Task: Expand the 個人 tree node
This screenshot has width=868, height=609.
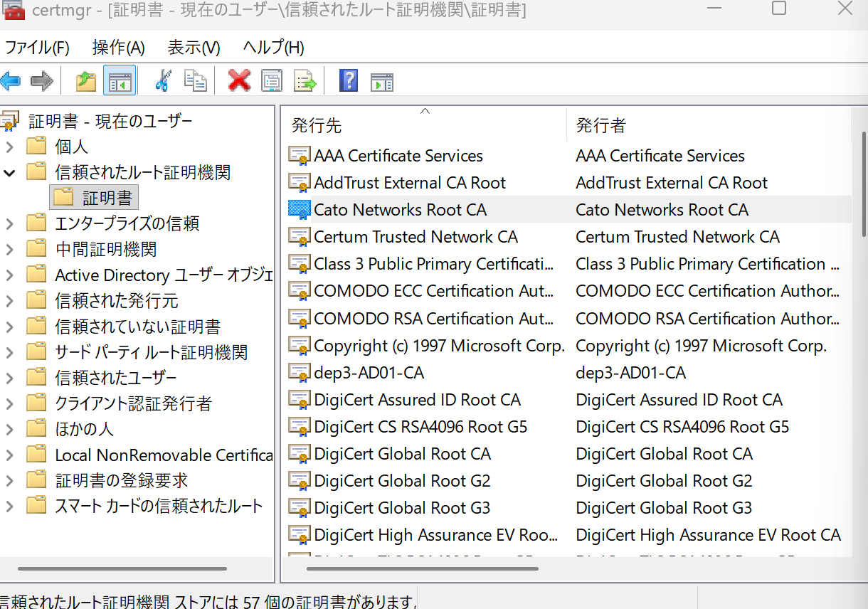Action: point(9,147)
